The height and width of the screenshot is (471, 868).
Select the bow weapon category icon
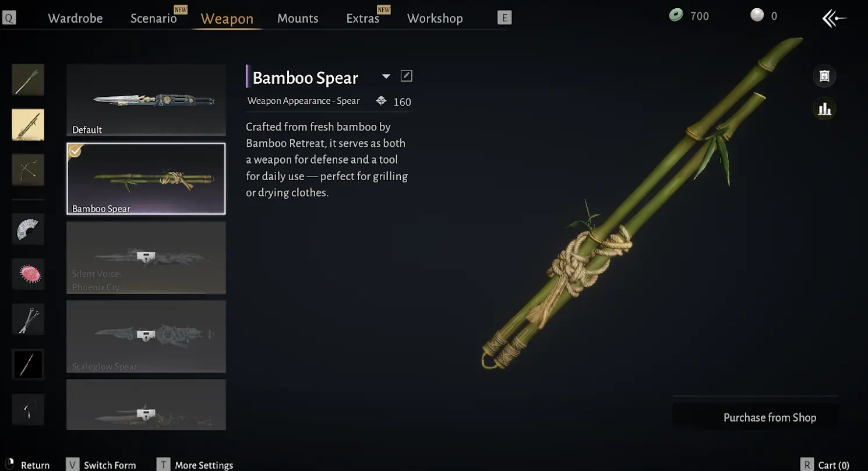click(28, 170)
